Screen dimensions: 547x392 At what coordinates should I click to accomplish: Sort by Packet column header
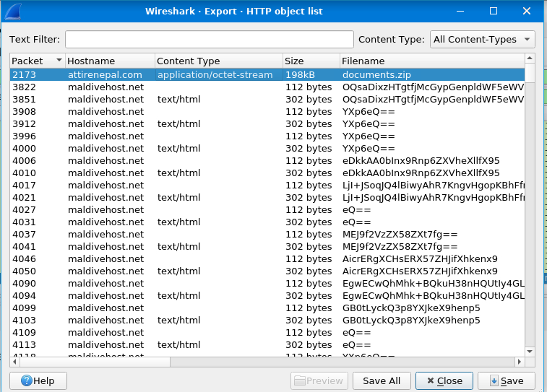(38, 61)
